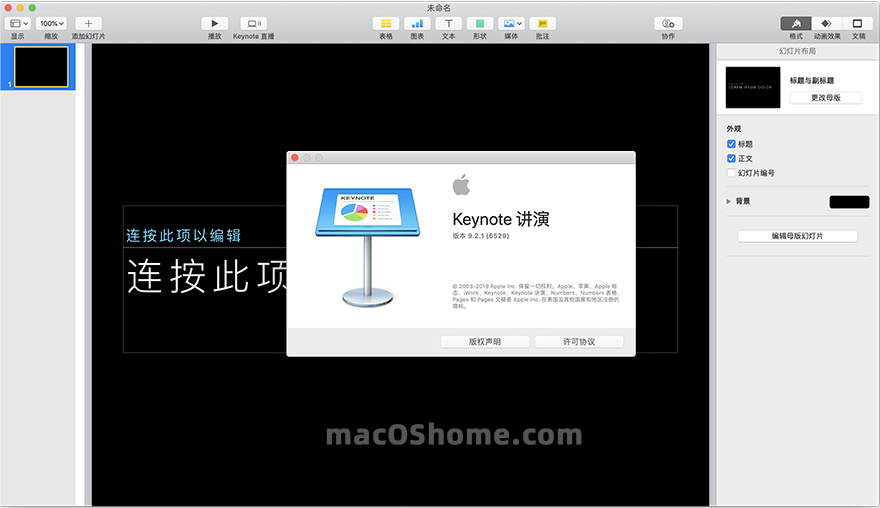Image resolution: width=880 pixels, height=508 pixels.
Task: Insert a chart using 图表 icon
Action: 417,23
